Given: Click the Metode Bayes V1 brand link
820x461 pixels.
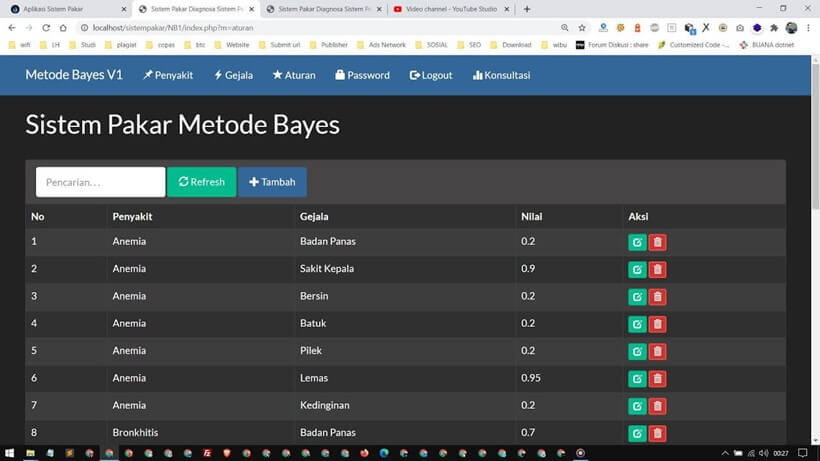Looking at the screenshot, I should (74, 75).
